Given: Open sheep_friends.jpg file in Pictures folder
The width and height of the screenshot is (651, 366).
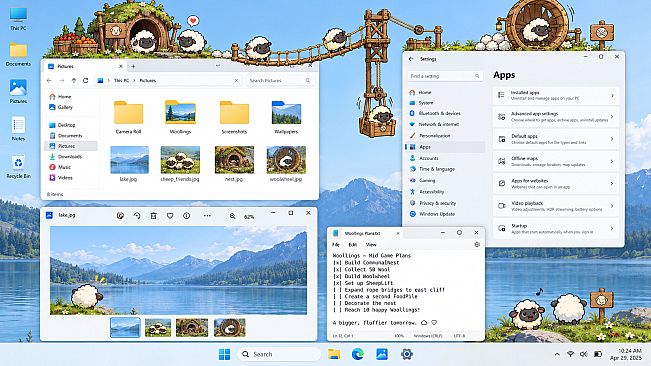Looking at the screenshot, I should tap(180, 163).
